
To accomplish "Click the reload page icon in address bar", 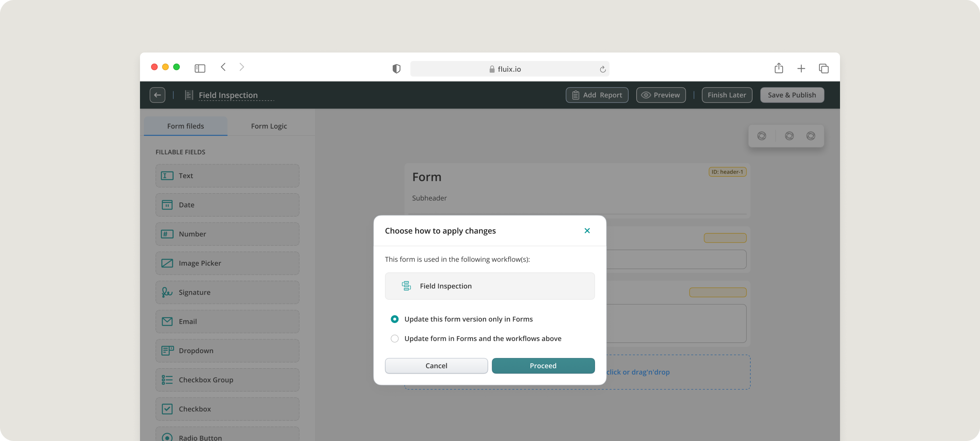I will tap(602, 69).
